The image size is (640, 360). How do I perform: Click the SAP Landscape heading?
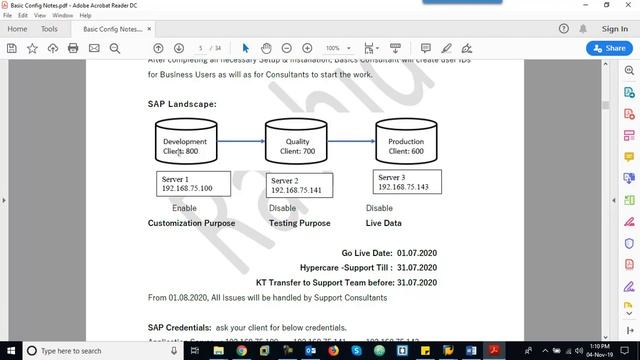pos(182,104)
